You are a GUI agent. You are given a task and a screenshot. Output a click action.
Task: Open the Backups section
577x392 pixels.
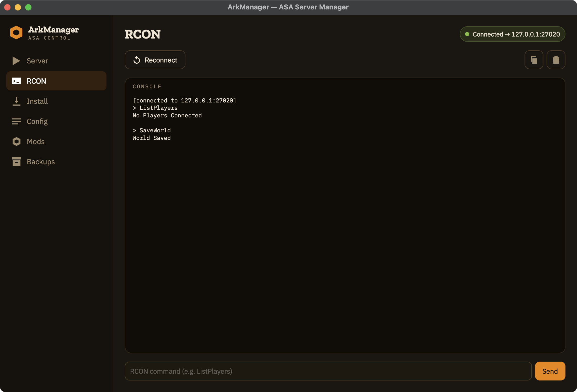56,162
